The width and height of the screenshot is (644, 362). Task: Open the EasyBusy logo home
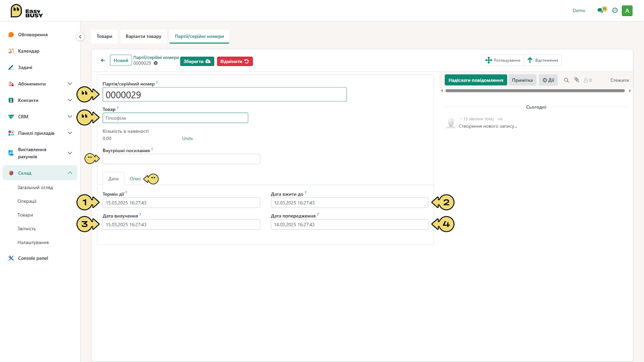point(27,11)
